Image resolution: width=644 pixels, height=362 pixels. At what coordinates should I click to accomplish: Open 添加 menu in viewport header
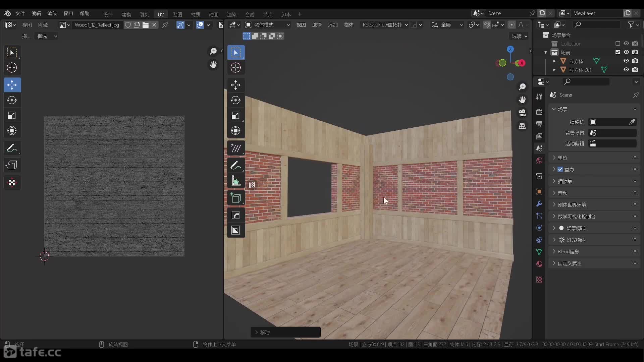[333, 25]
